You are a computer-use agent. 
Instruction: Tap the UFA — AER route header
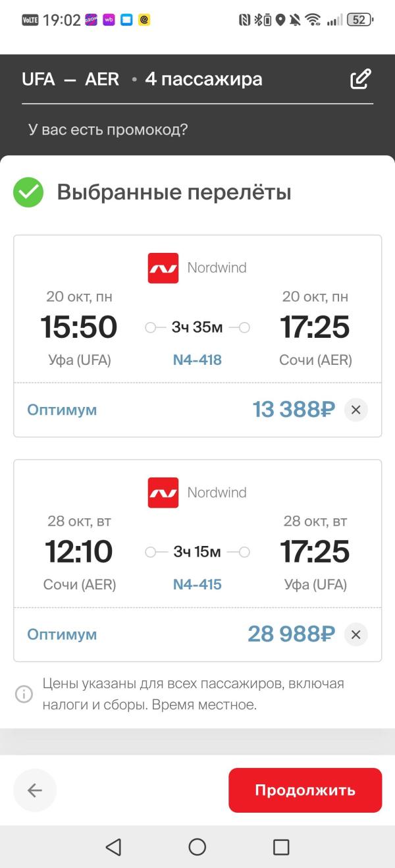70,80
